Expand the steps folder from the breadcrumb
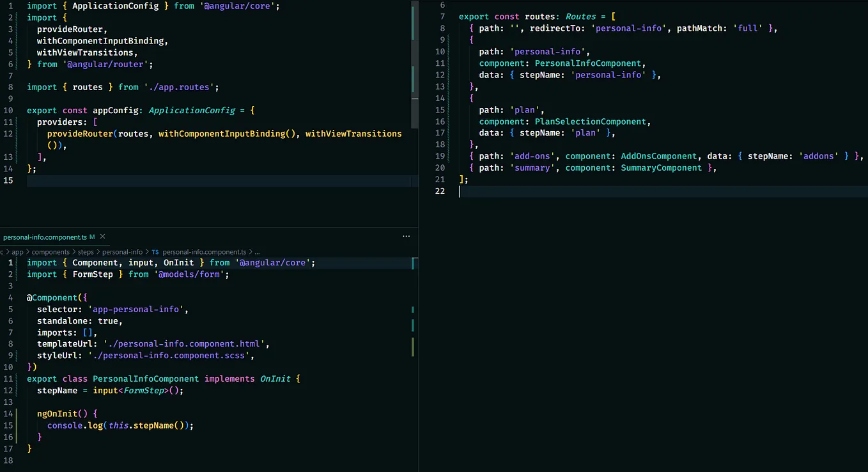 tap(86, 251)
